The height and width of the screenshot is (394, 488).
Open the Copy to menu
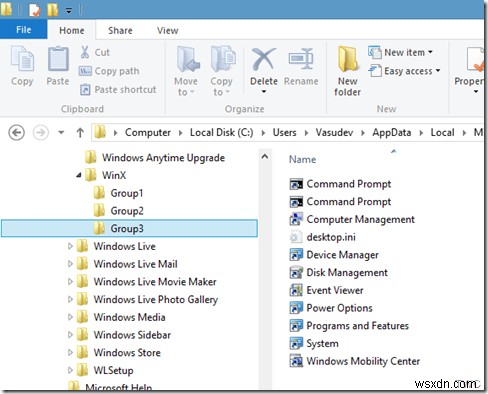(222, 72)
